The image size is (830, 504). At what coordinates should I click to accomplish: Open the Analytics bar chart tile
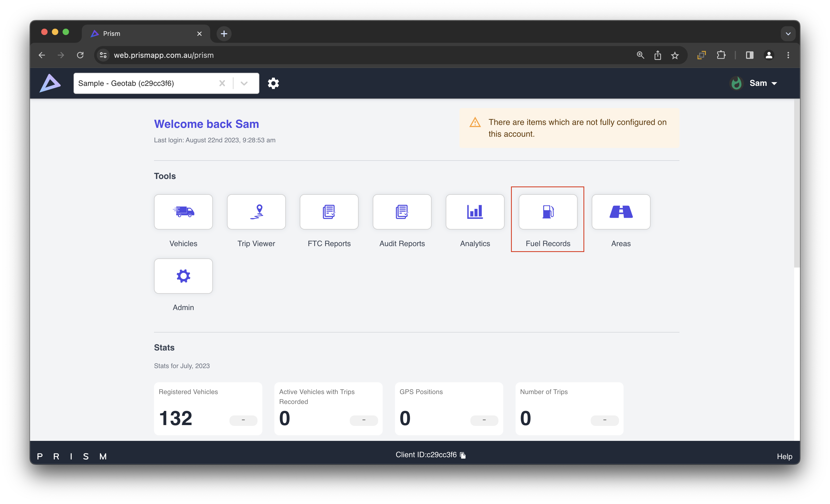click(475, 212)
